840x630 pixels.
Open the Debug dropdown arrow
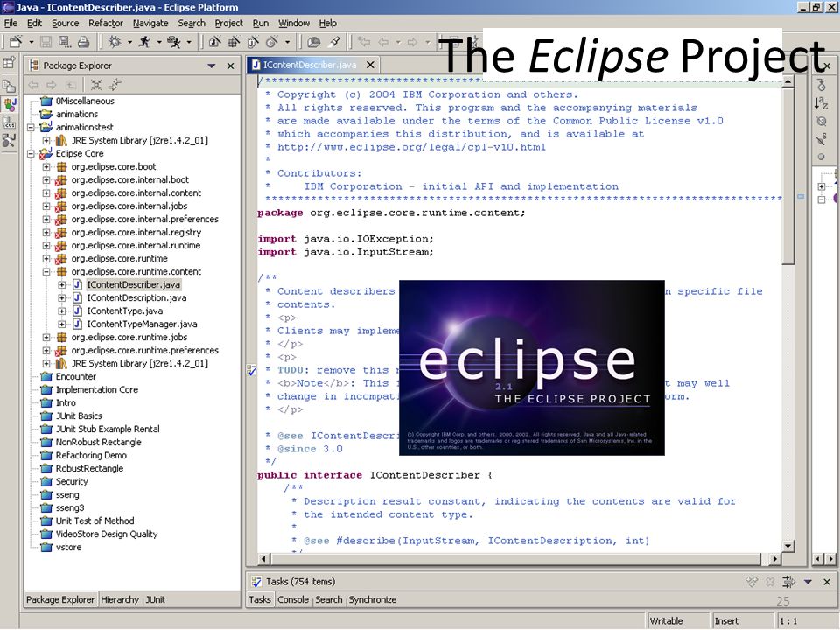click(129, 42)
